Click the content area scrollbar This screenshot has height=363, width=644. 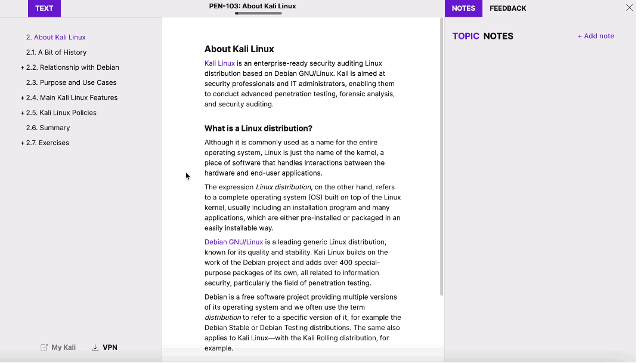pos(441,155)
